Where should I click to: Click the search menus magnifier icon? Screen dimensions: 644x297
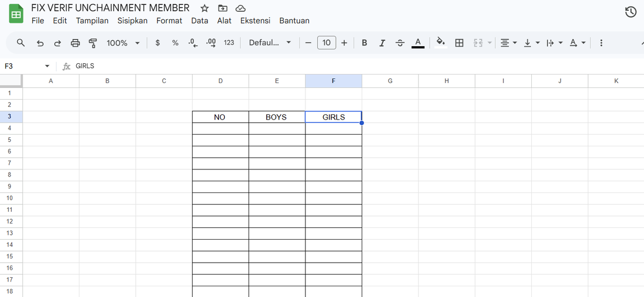pos(21,42)
